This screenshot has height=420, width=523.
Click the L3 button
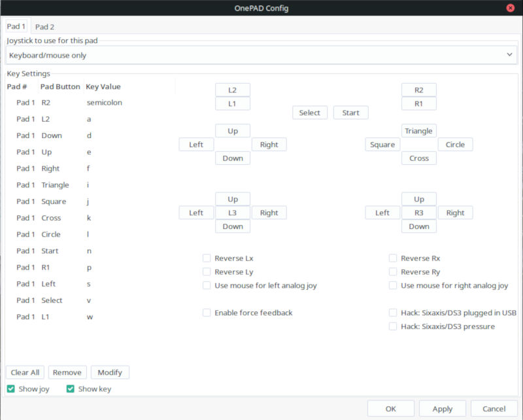tap(233, 213)
